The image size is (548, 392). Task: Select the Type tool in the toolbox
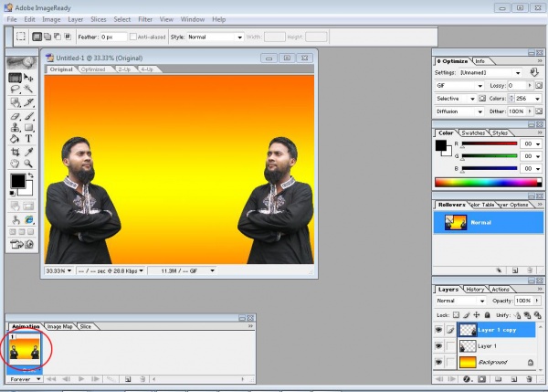(x=28, y=139)
